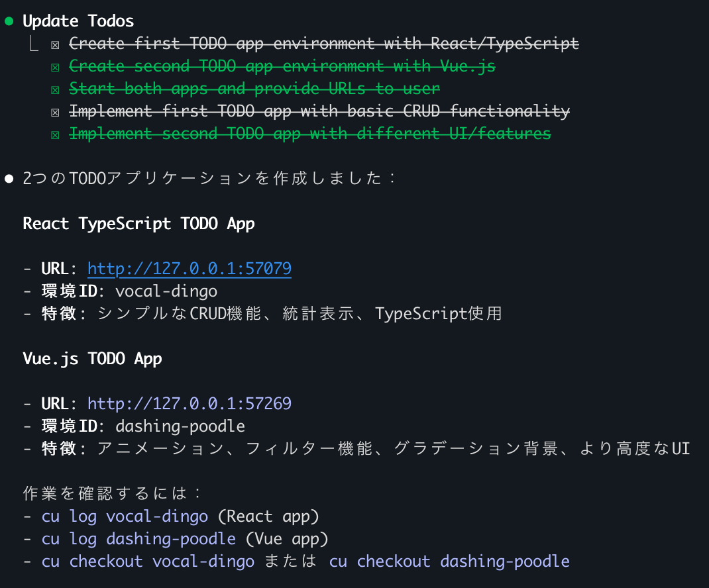The image size is (709, 588).
Task: Open the React app URL ending in 57079
Action: 190,269
